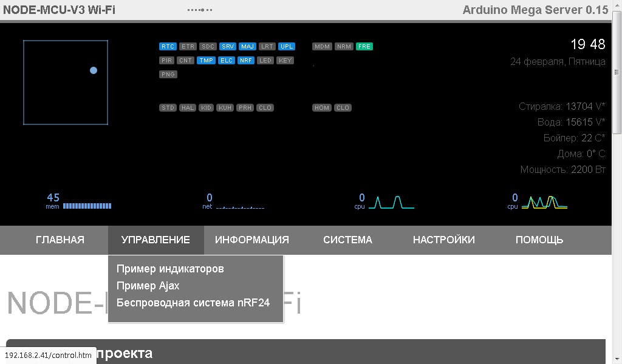Click the KUH badge
Viewport: 622px width, 364px height.
[x=225, y=107]
